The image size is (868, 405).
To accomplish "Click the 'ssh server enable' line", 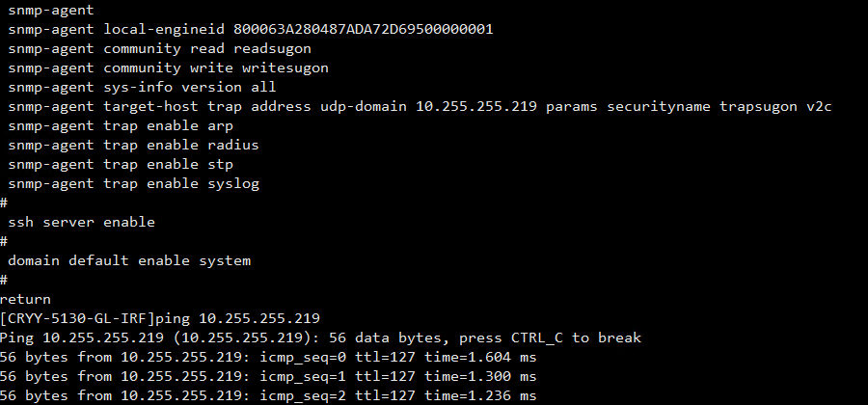I will (x=81, y=222).
